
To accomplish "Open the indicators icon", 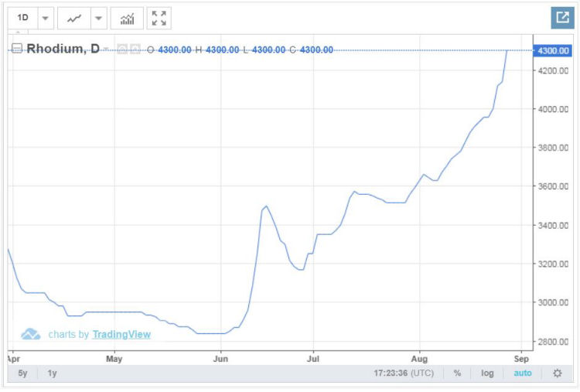I will click(x=128, y=18).
